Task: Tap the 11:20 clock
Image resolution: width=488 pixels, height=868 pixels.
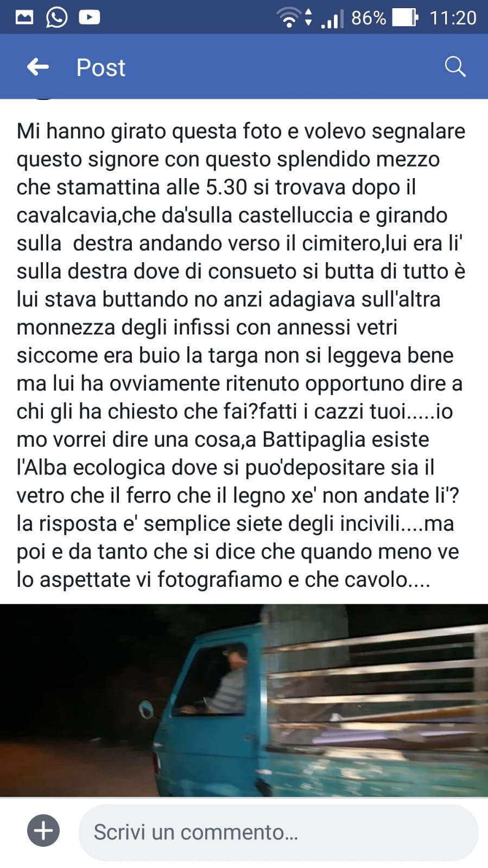Action: pos(453,18)
